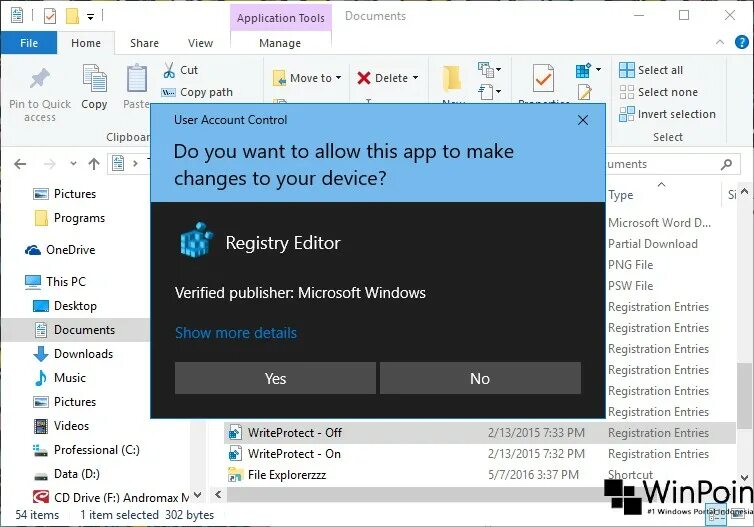The image size is (754, 527).
Task: Click Select all in ribbon
Action: coord(651,70)
